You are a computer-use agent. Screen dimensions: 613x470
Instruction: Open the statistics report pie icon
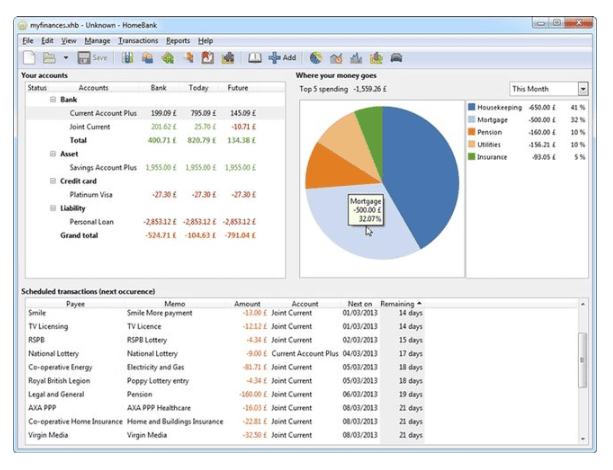[316, 58]
